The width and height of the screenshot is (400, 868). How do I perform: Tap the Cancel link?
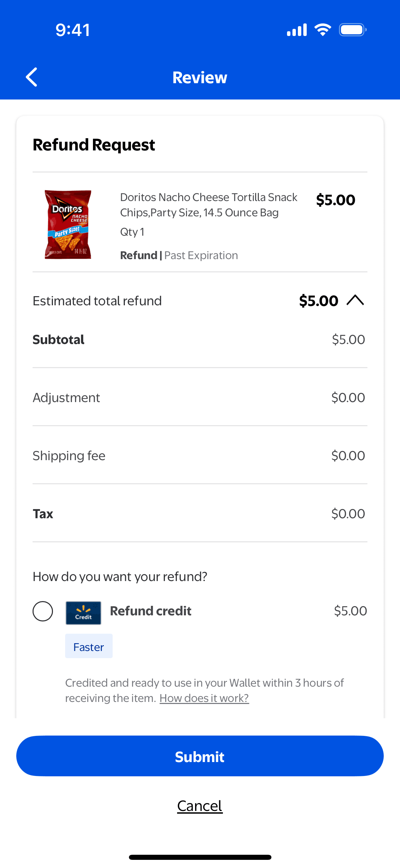pos(200,806)
